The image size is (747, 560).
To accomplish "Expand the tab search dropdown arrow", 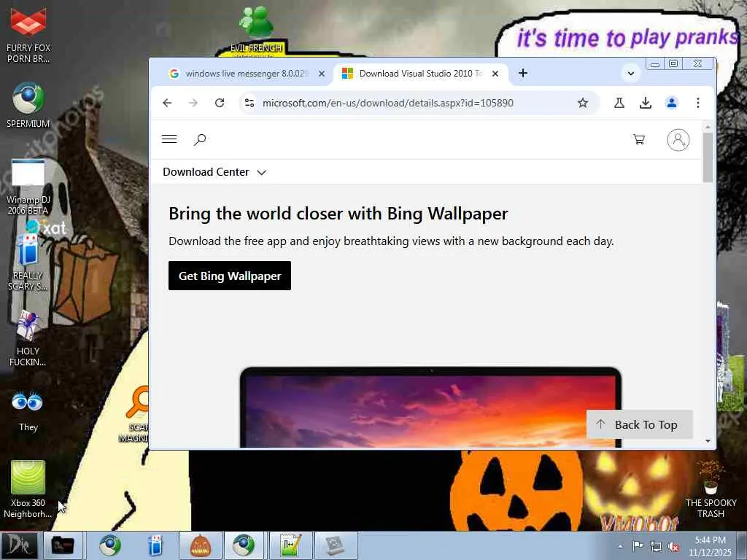I will (x=631, y=74).
